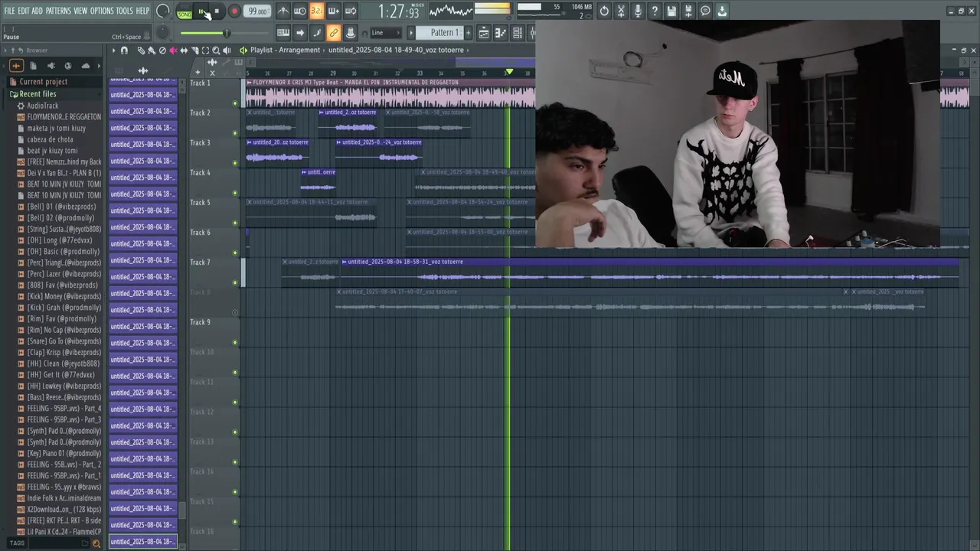Viewport: 980px width, 551px height.
Task: Select the playlist Paint brush tool
Action: (152, 51)
